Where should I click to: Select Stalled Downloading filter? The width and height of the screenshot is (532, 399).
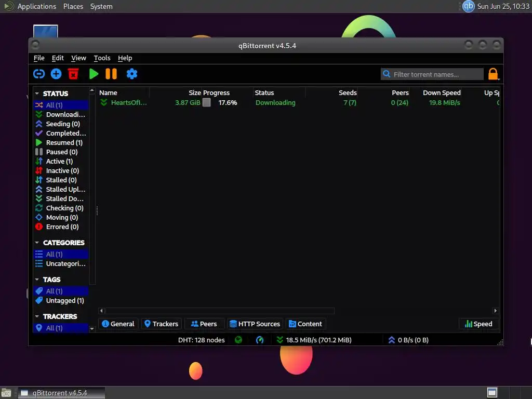point(61,199)
